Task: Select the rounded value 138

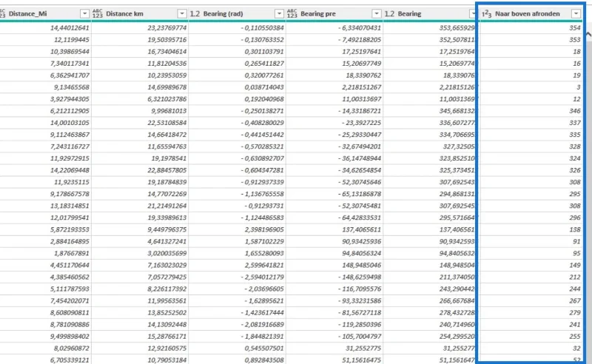Action: [x=575, y=229]
